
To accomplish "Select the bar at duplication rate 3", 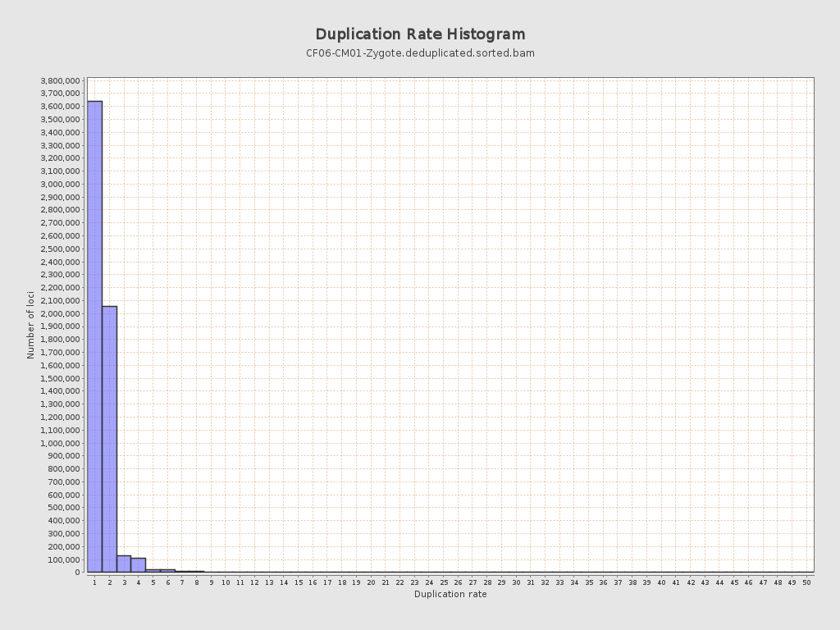I will (124, 564).
